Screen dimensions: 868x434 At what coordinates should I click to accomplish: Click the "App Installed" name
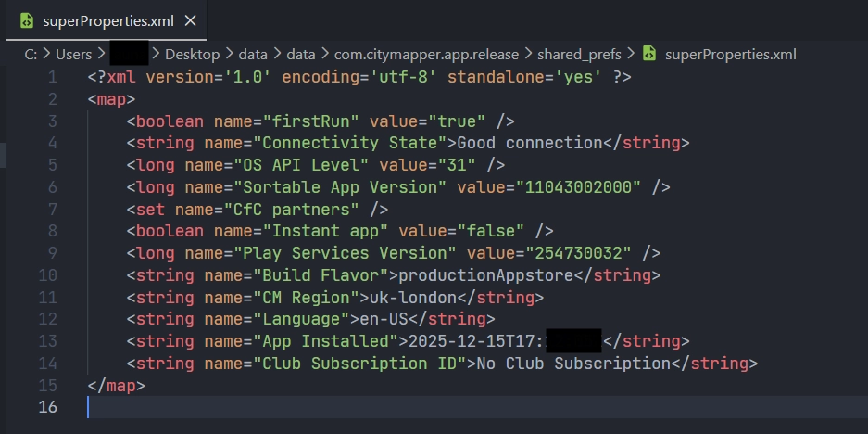[326, 341]
